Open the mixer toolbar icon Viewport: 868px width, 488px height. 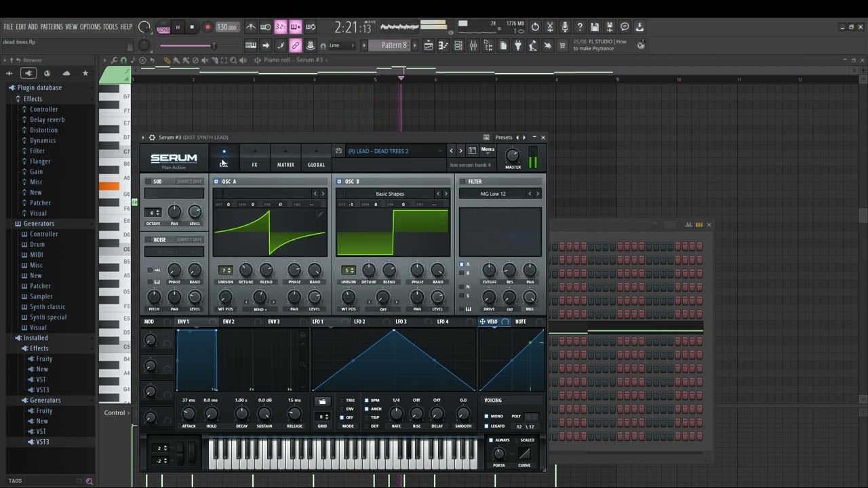tap(473, 45)
